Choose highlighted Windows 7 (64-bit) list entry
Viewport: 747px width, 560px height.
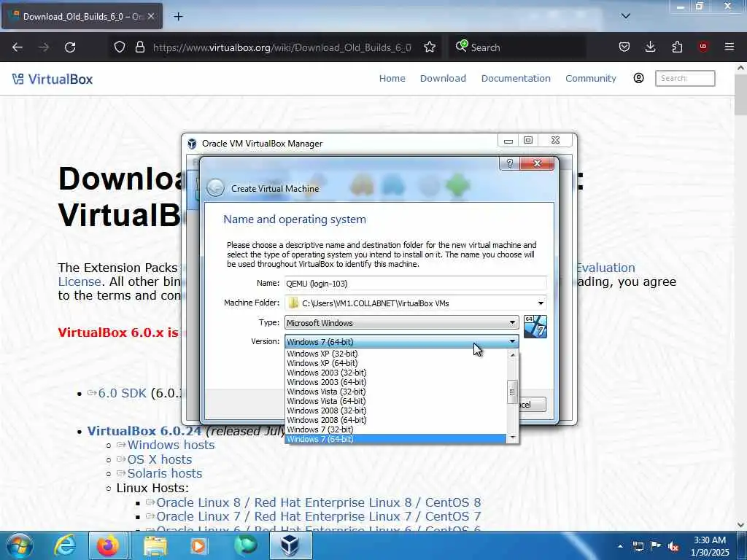click(396, 439)
